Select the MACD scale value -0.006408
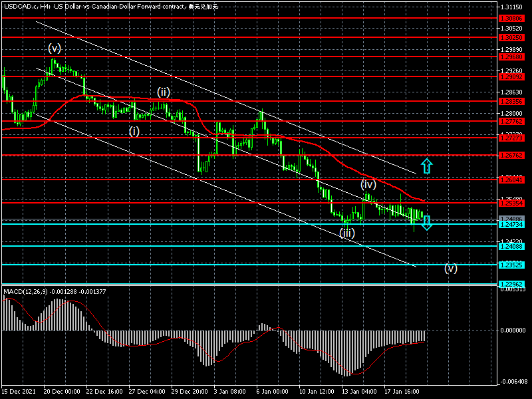This screenshot has width=532, height=399. [x=513, y=381]
